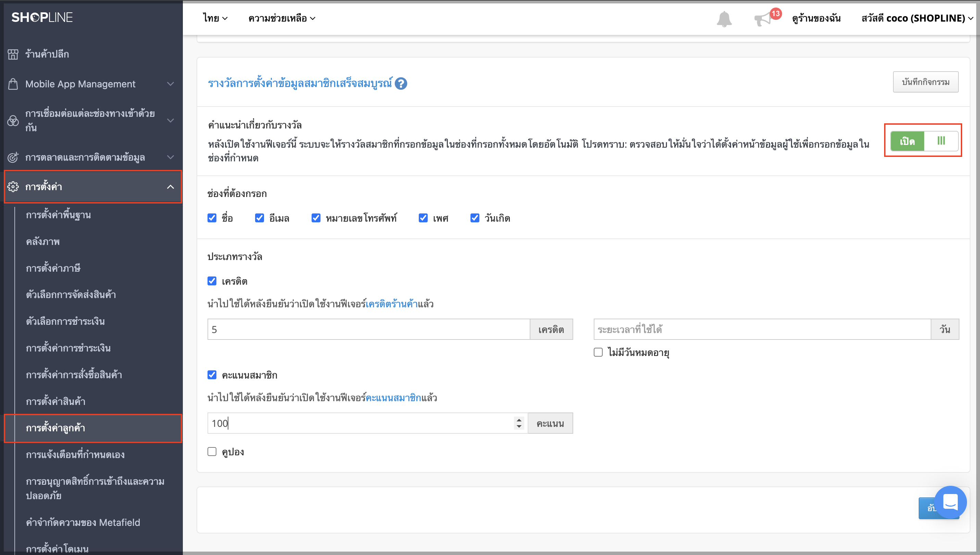980x555 pixels.
Task: Enable the คูปอง reward checkbox
Action: pyautogui.click(x=212, y=452)
